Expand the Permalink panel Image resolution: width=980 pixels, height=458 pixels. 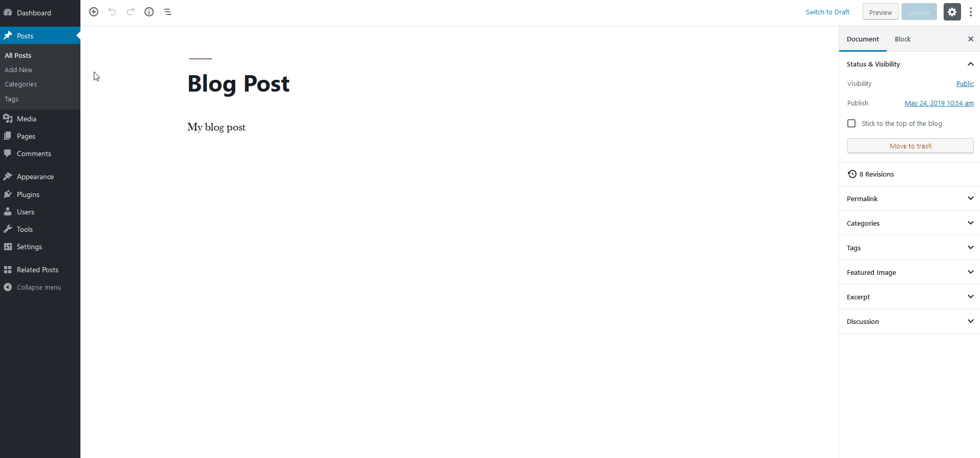(909, 199)
